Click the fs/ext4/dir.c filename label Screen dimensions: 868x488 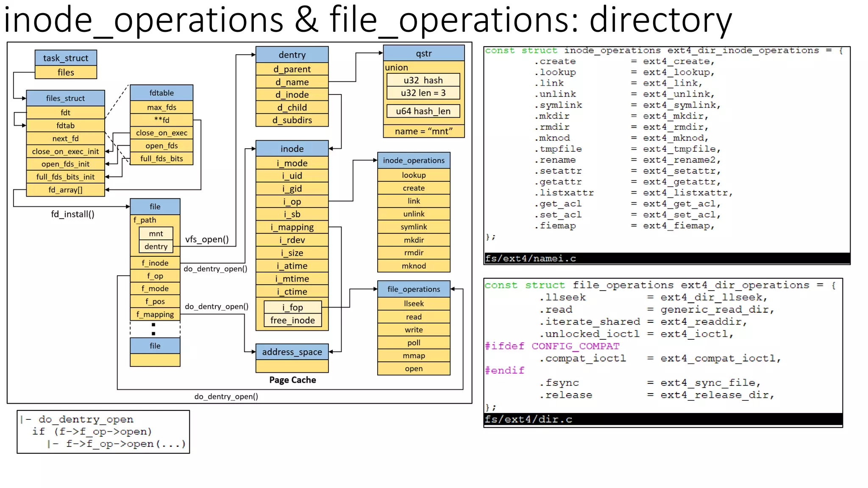tap(529, 419)
